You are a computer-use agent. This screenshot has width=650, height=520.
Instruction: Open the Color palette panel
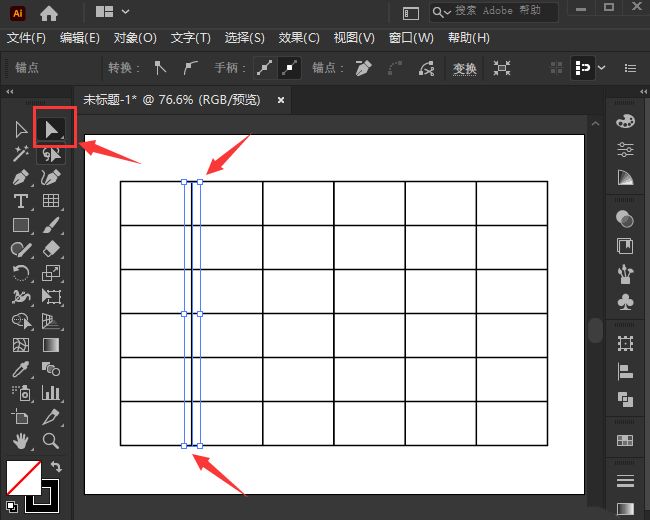[x=625, y=121]
